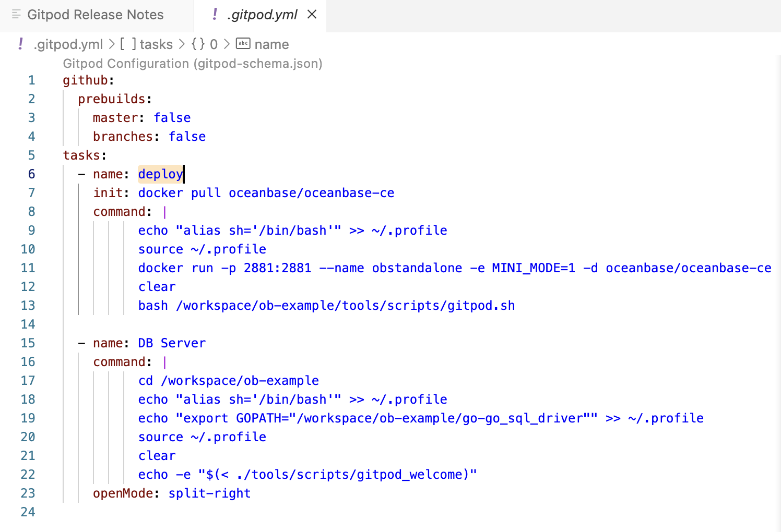
Task: Click line number 15 in gutter
Action: coord(28,343)
